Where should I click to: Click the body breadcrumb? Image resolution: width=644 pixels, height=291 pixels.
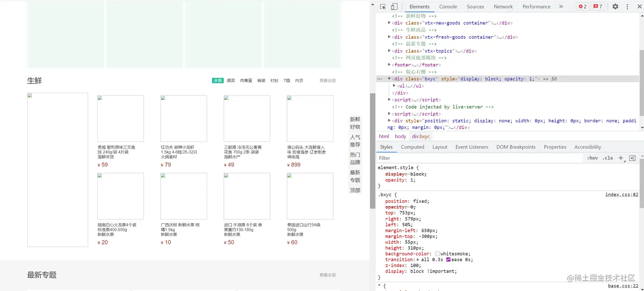point(400,136)
